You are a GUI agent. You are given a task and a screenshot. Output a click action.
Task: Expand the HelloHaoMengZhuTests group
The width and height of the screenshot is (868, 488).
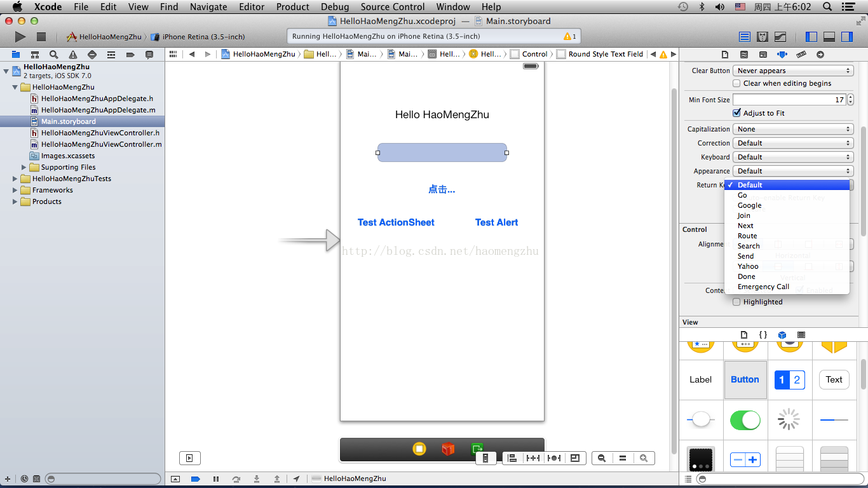(15, 179)
